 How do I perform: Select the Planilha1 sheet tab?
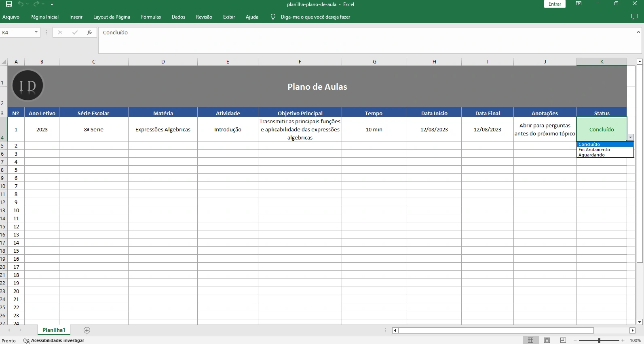click(x=54, y=330)
